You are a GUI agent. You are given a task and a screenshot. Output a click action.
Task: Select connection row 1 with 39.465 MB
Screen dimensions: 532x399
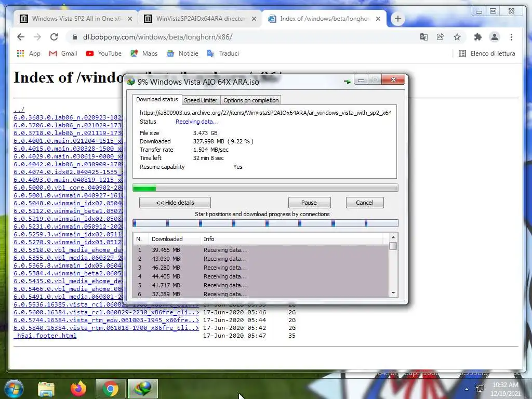click(261, 250)
